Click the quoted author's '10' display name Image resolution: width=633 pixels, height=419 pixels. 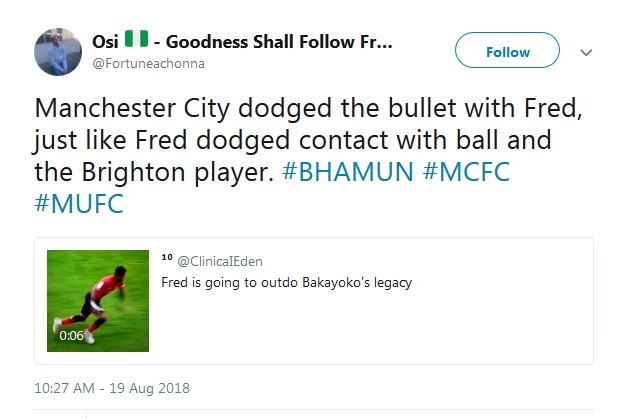pos(166,259)
